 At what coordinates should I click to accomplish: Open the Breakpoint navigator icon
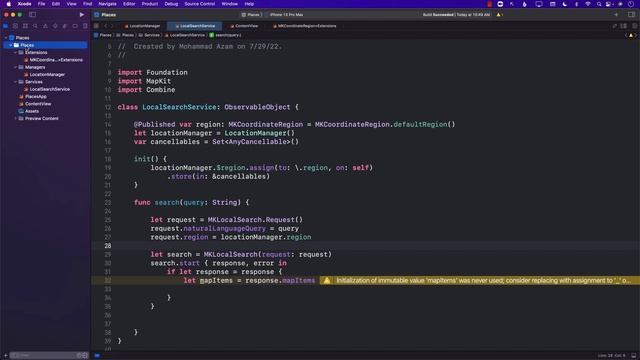(75, 26)
